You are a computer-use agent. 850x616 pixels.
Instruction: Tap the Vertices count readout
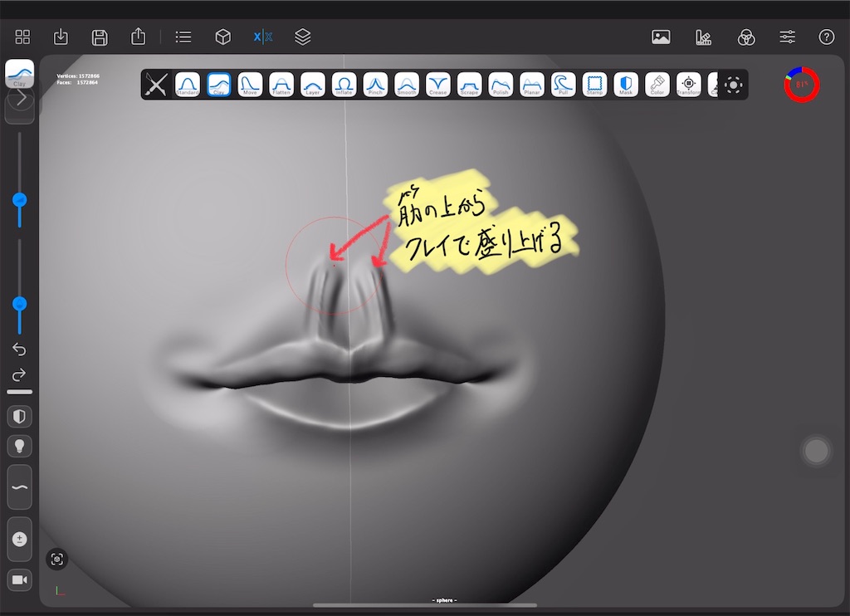(x=78, y=76)
